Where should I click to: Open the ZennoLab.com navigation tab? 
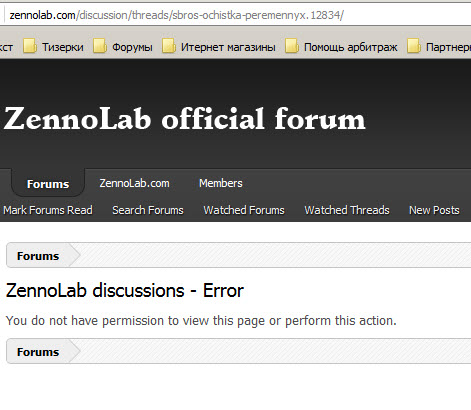(134, 183)
